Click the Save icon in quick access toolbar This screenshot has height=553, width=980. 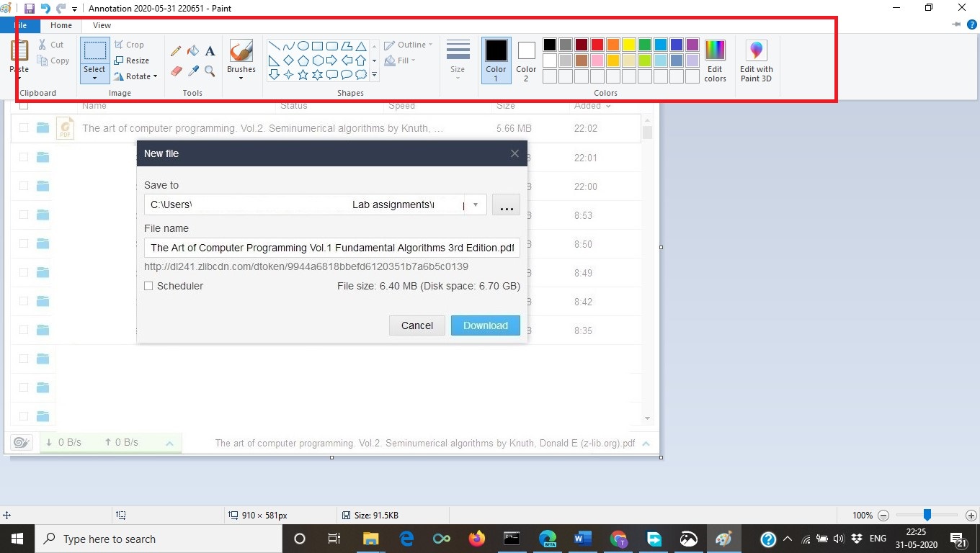point(30,9)
